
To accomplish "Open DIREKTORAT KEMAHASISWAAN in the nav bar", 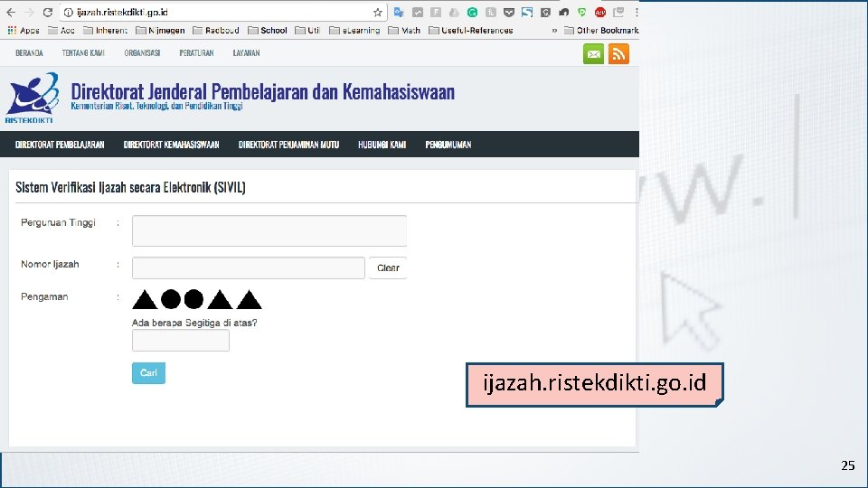I will pyautogui.click(x=171, y=145).
